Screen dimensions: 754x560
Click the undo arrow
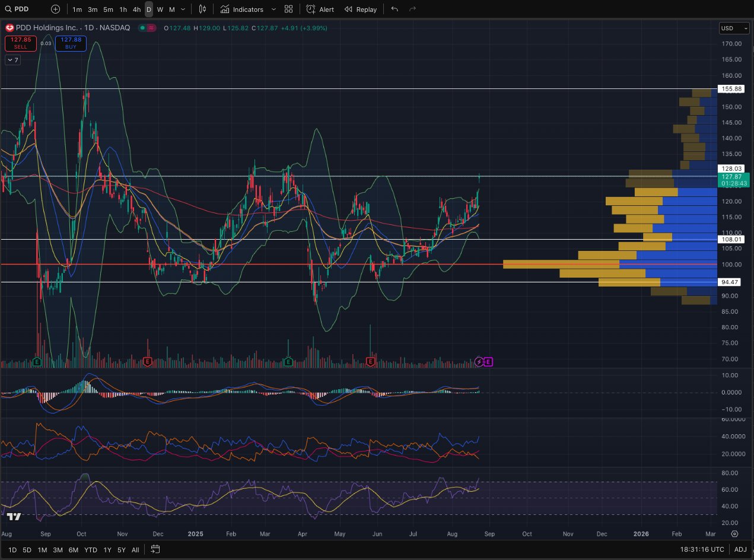395,9
